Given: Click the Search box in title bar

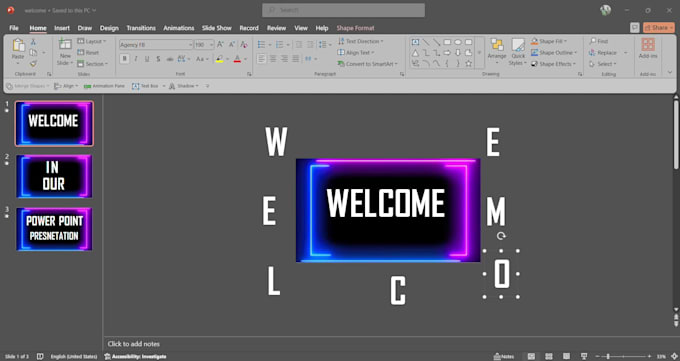Looking at the screenshot, I should (x=343, y=10).
